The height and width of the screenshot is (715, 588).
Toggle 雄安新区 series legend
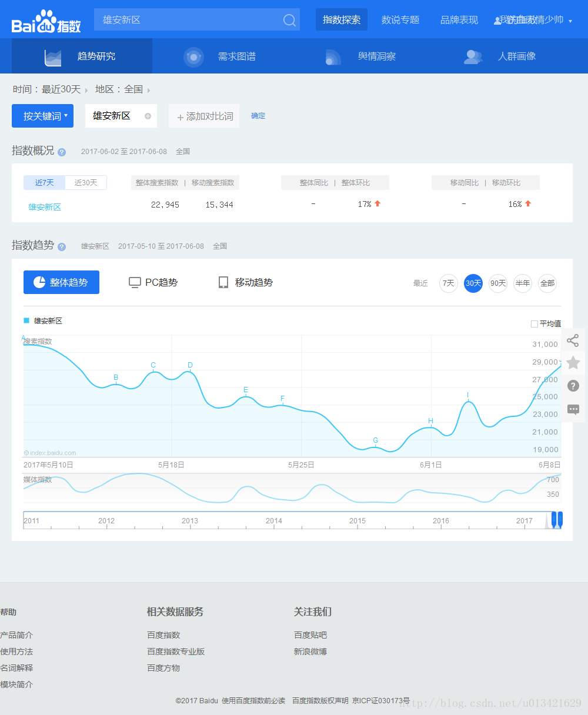tap(43, 321)
